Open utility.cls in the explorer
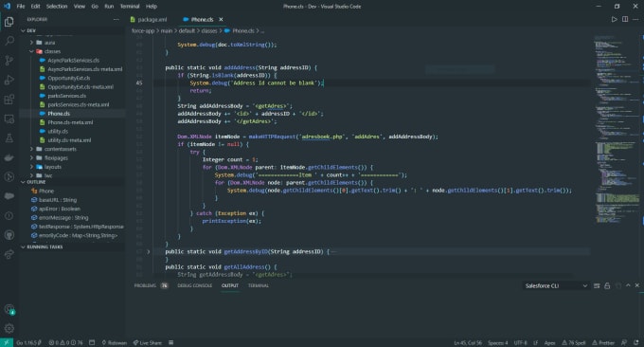This screenshot has height=347, width=644. tap(58, 131)
